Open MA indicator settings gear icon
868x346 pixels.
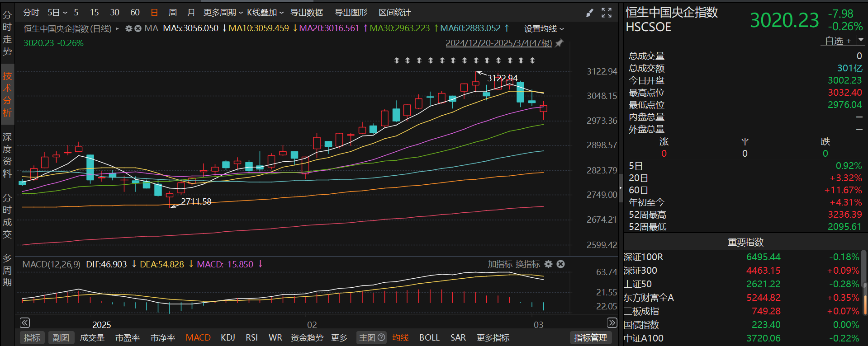coord(129,28)
